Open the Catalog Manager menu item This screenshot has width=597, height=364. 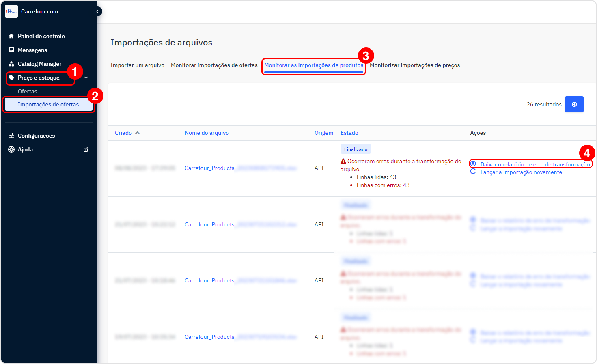pyautogui.click(x=40, y=64)
